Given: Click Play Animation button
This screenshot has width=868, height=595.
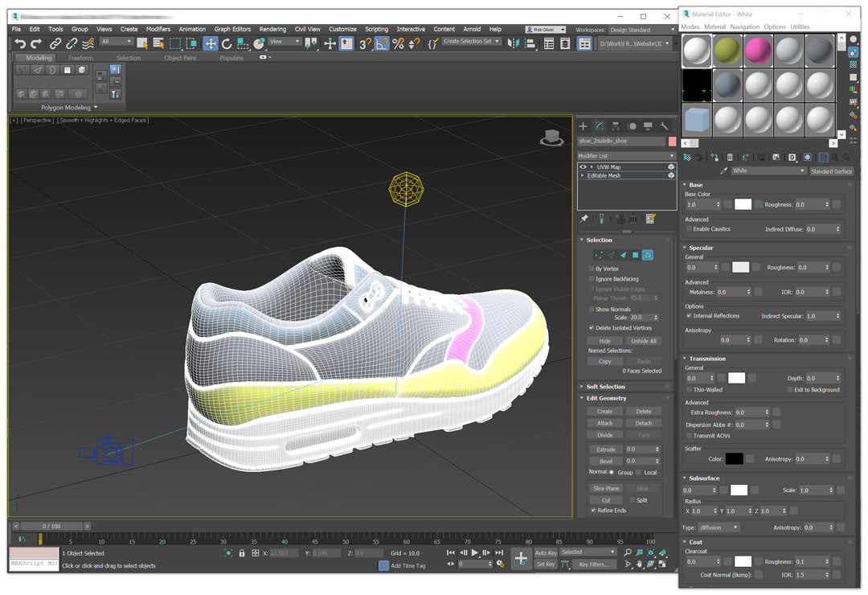Looking at the screenshot, I should click(475, 553).
